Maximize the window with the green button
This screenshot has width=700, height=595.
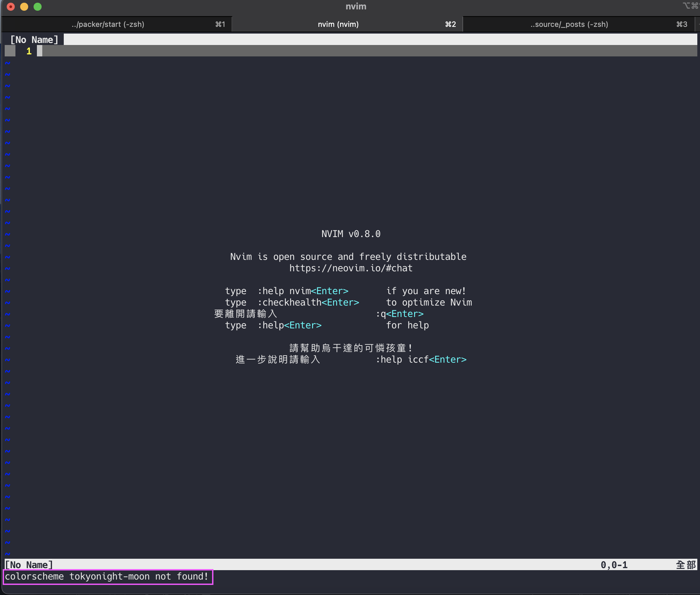coord(38,7)
